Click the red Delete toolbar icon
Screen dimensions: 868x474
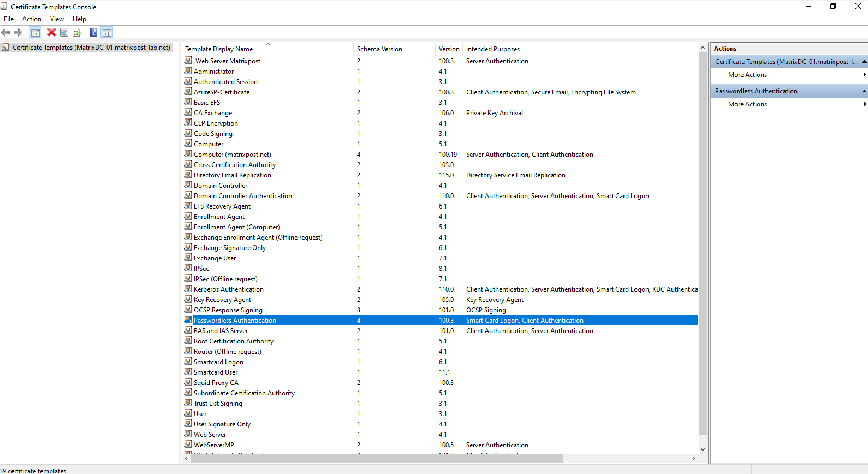pyautogui.click(x=52, y=32)
